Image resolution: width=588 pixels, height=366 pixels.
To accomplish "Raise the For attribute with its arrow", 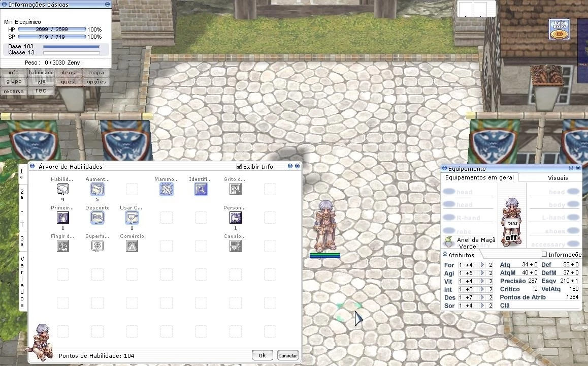I will (x=482, y=265).
